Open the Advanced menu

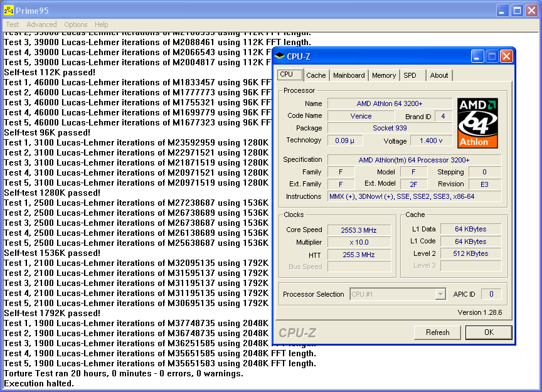tap(41, 24)
